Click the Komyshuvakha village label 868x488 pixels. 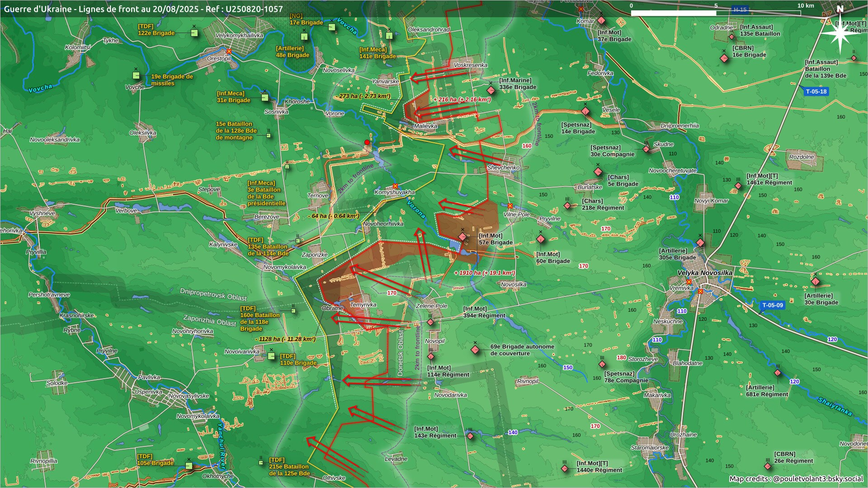pyautogui.click(x=394, y=192)
